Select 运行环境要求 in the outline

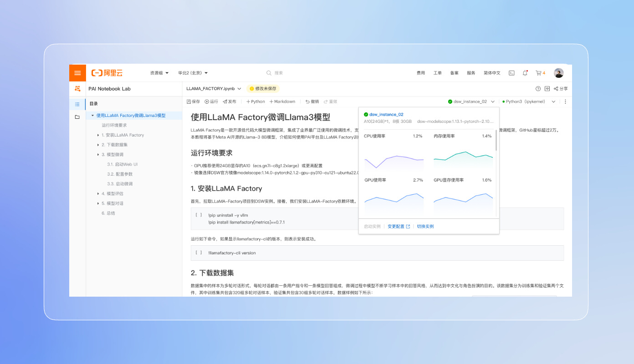click(114, 125)
